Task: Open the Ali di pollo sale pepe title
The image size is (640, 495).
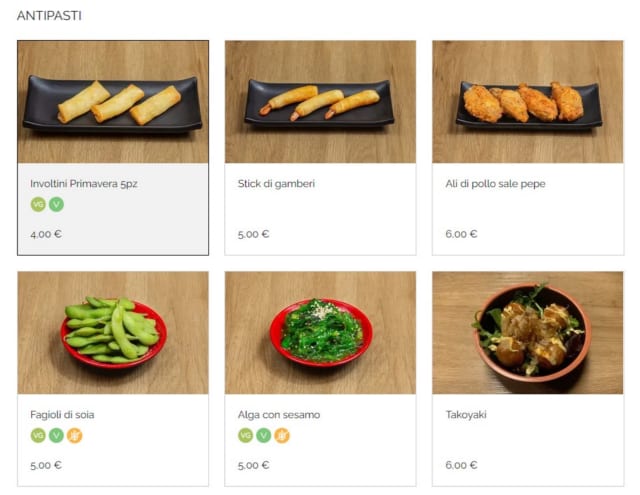Action: [x=495, y=184]
